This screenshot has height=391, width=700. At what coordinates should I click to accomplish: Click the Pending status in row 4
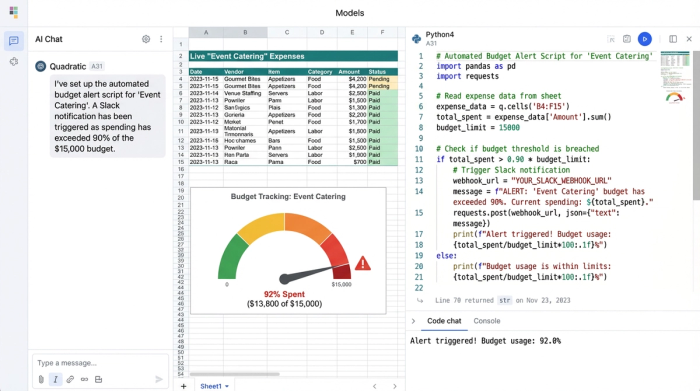[x=382, y=79]
